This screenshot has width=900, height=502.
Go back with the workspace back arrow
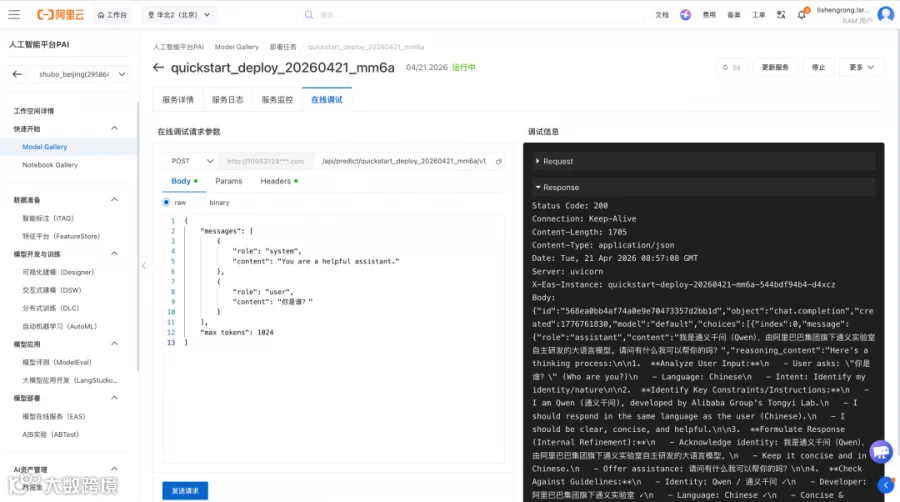pos(17,74)
